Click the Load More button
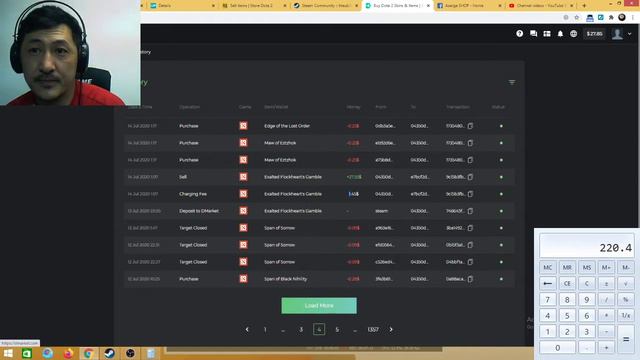 pos(319,306)
